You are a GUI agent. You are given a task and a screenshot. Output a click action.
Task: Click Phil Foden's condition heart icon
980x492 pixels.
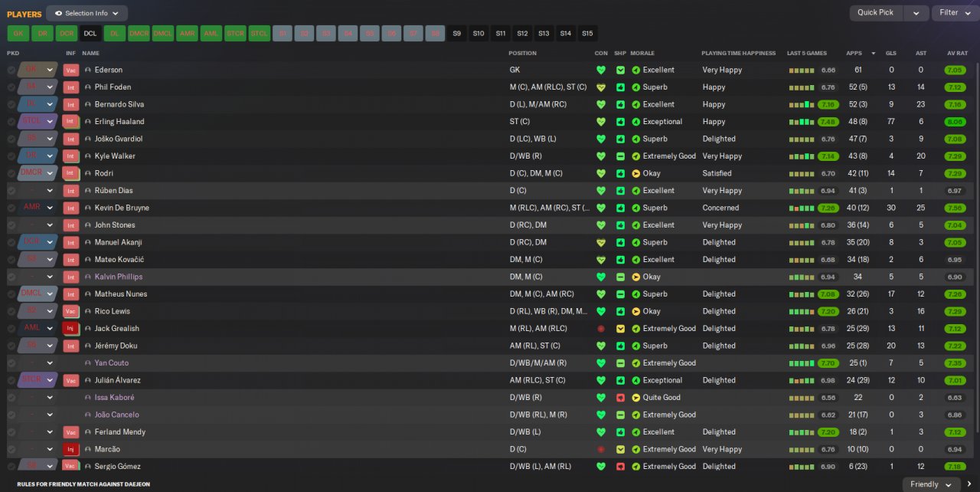pyautogui.click(x=601, y=87)
